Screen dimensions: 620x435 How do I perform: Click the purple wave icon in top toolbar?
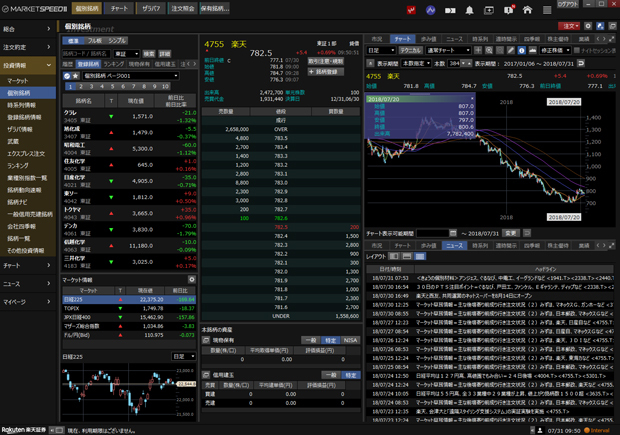[431, 10]
